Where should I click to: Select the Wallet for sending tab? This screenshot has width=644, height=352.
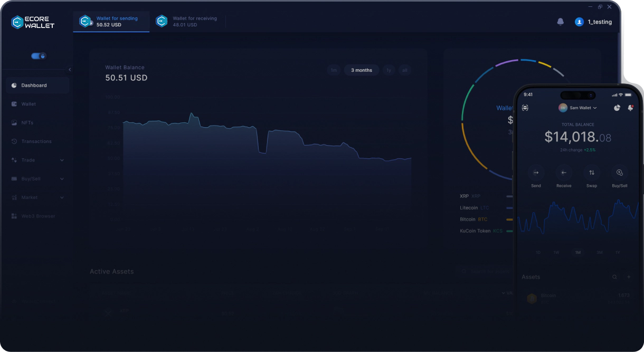[x=111, y=21]
